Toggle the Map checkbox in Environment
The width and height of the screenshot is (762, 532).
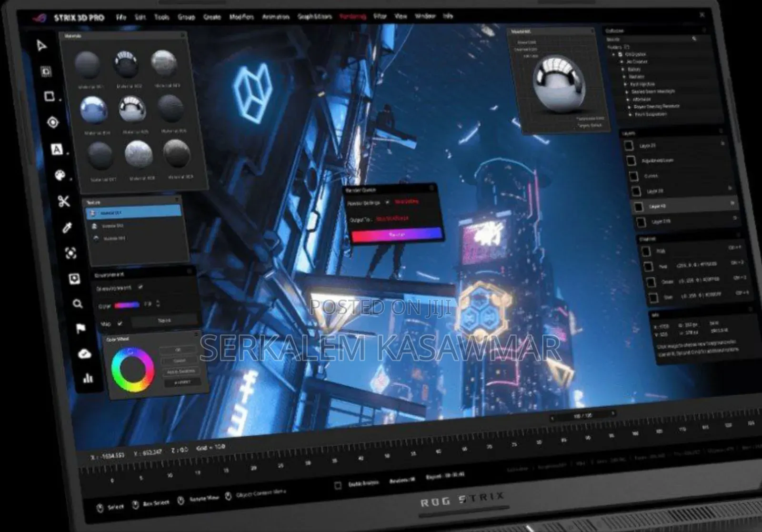point(120,323)
